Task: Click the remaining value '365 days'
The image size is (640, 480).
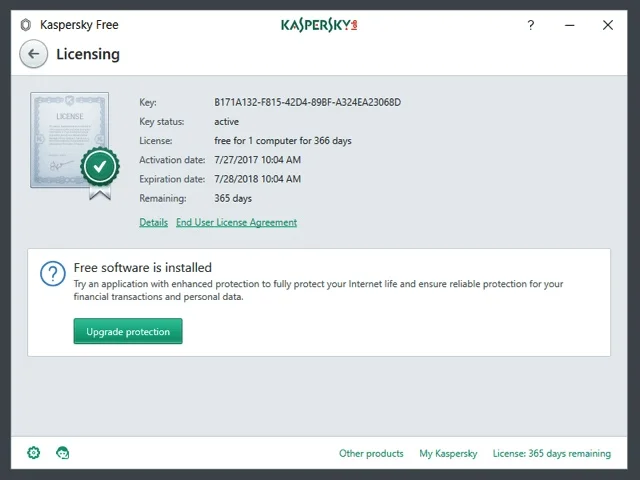Action: [x=233, y=198]
